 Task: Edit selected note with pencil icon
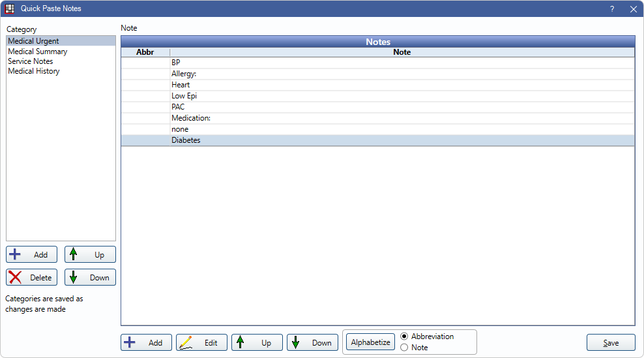[186, 342]
